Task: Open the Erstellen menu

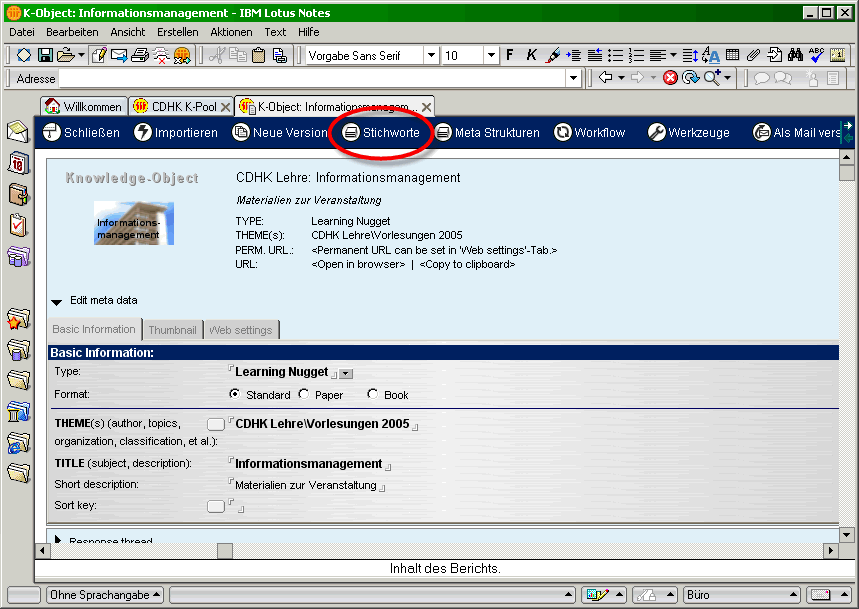Action: point(177,32)
